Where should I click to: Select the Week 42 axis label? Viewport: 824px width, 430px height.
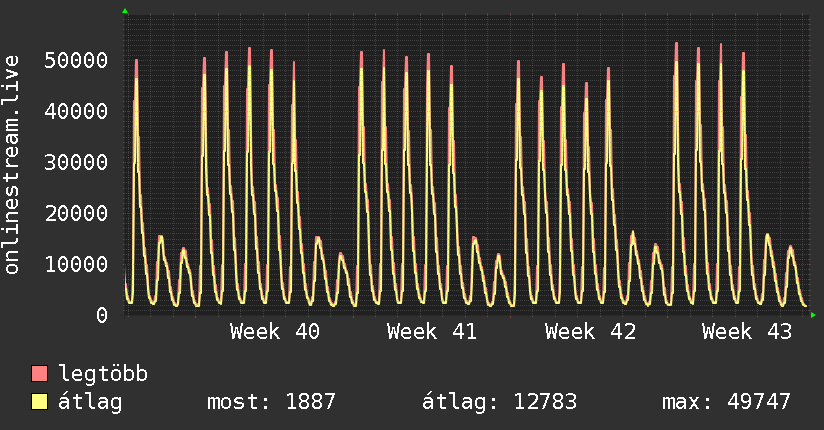tap(590, 332)
